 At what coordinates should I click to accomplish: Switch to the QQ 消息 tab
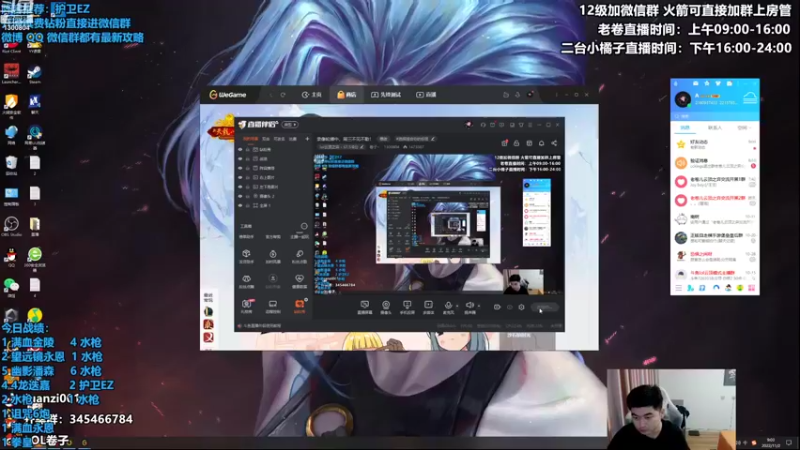[x=685, y=128]
